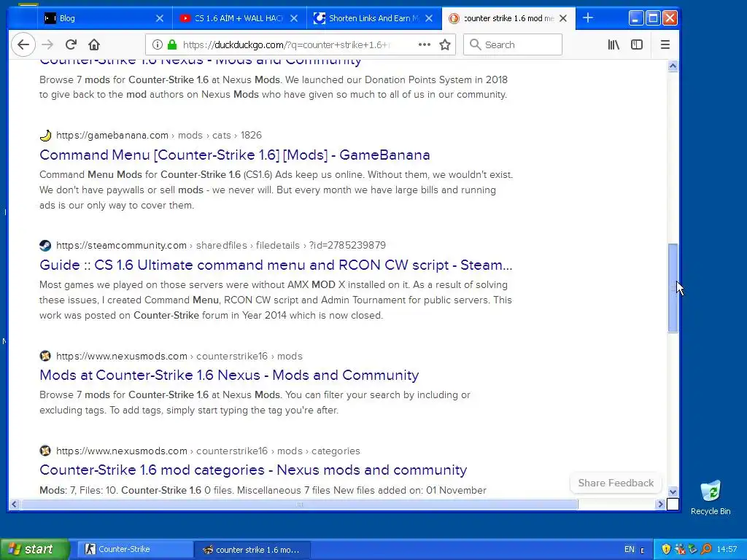Show site information via info icon
The height and width of the screenshot is (560, 747).
coord(157,44)
